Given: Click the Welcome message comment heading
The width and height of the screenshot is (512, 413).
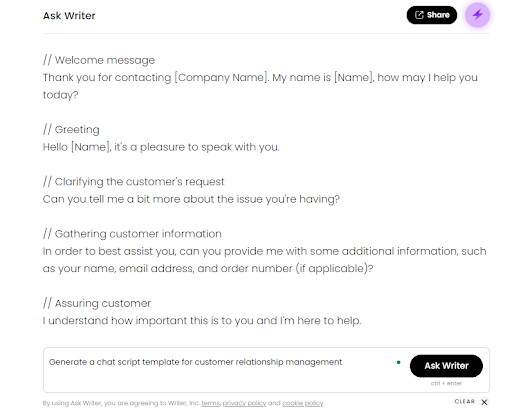Looking at the screenshot, I should [x=99, y=60].
